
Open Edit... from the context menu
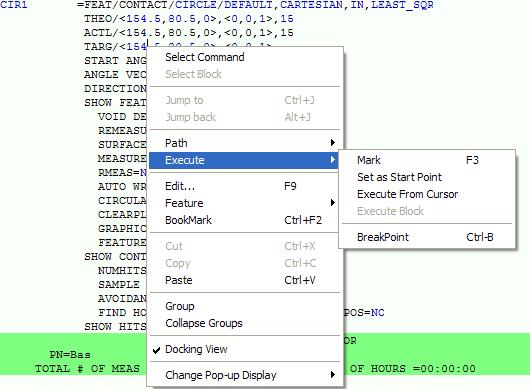[x=244, y=186]
